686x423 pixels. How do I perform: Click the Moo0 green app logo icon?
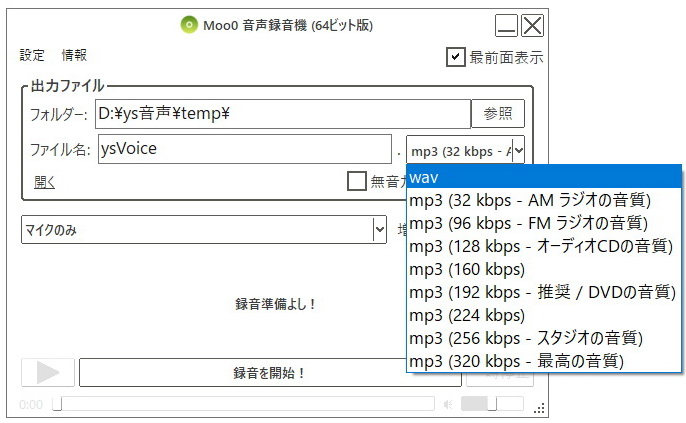(189, 25)
